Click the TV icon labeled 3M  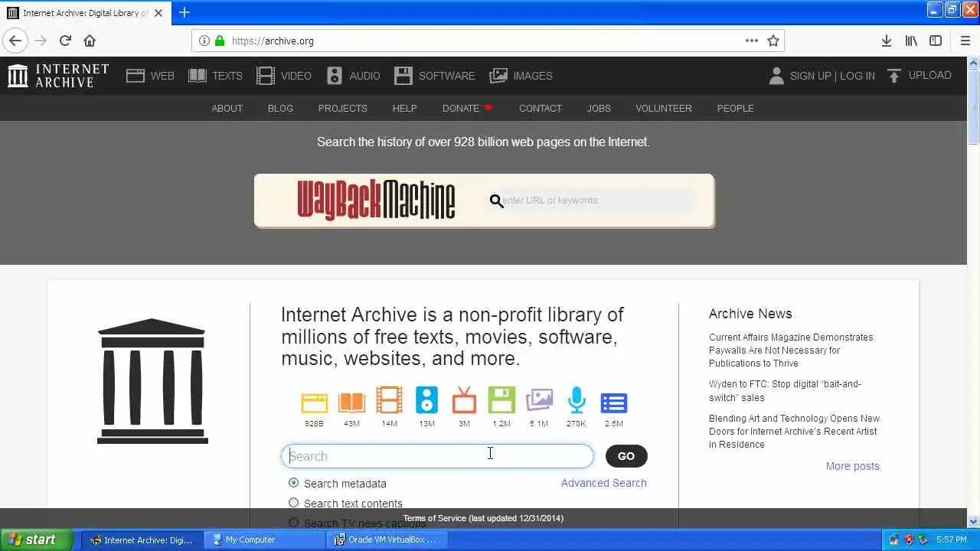(464, 401)
